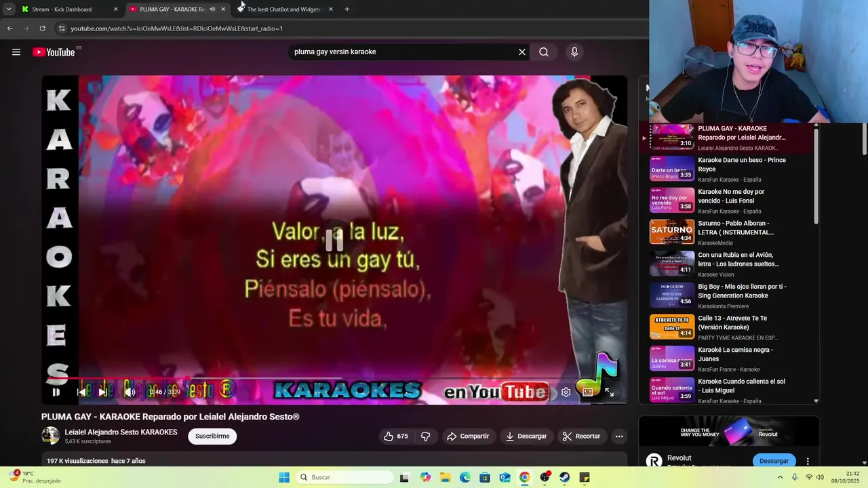Switch to The best ChatBot and Widgets tab
Image resolution: width=868 pixels, height=488 pixels.
click(x=283, y=9)
